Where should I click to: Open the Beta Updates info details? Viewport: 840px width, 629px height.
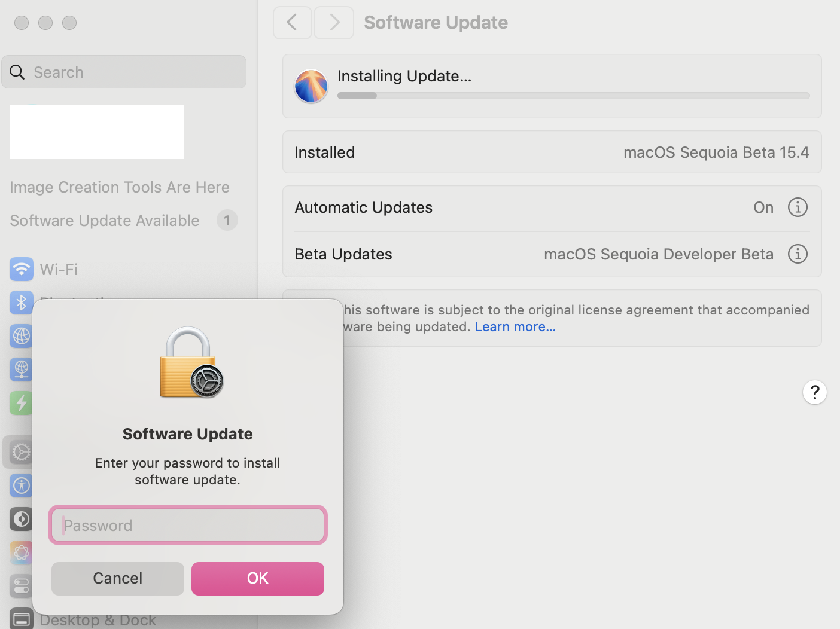(x=798, y=254)
